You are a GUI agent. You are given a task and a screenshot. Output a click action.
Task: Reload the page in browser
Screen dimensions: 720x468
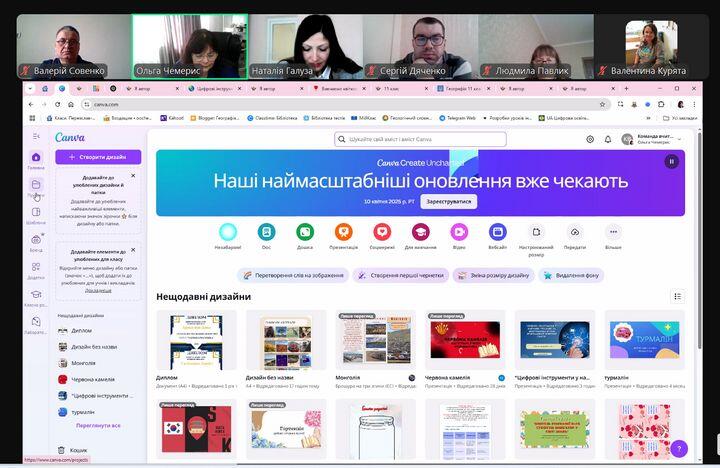click(57, 104)
